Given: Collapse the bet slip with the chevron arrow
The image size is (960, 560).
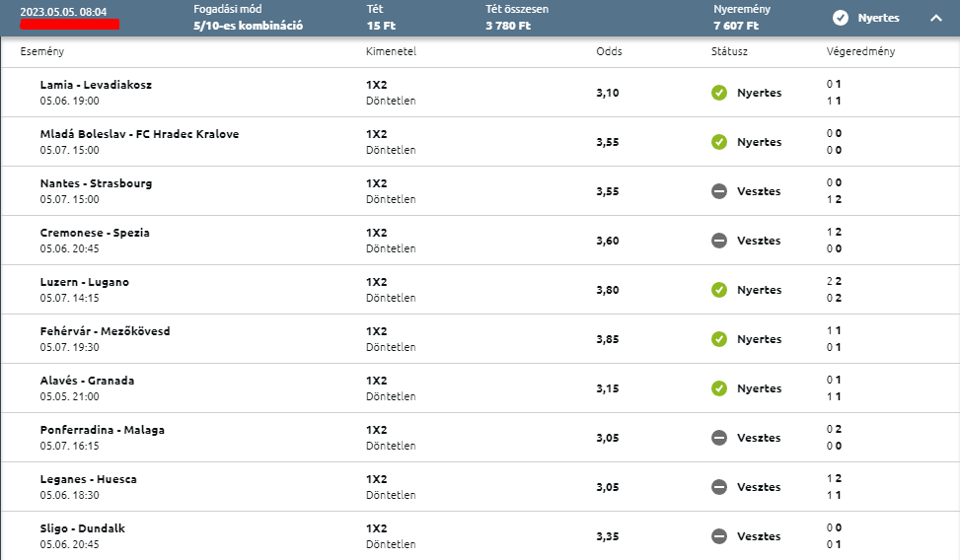Looking at the screenshot, I should (936, 19).
